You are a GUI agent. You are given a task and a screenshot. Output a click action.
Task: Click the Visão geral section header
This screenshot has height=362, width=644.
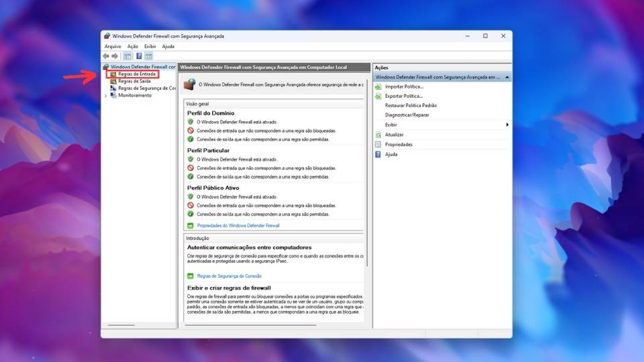197,104
